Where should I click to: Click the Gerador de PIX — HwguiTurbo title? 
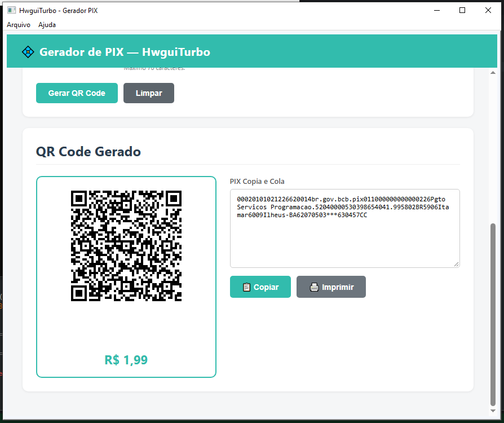coord(125,52)
